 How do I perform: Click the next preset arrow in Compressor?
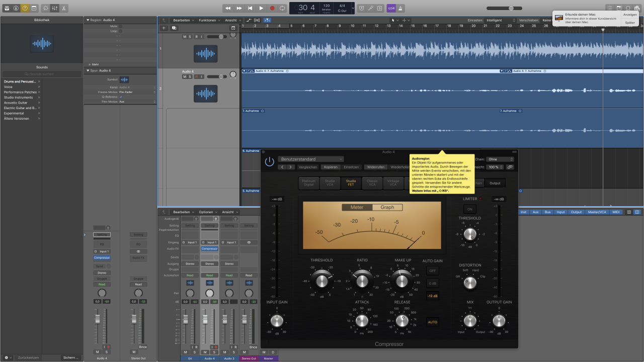tap(290, 167)
